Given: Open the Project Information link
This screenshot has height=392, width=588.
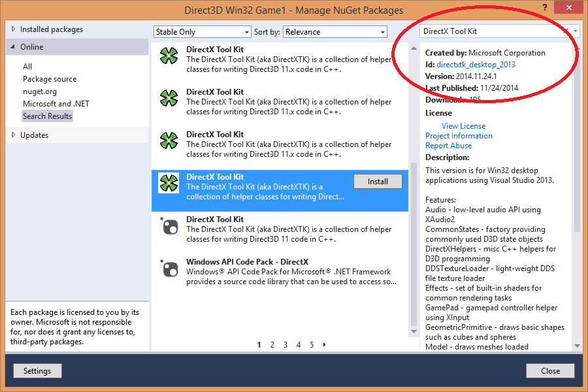Looking at the screenshot, I should [459, 136].
